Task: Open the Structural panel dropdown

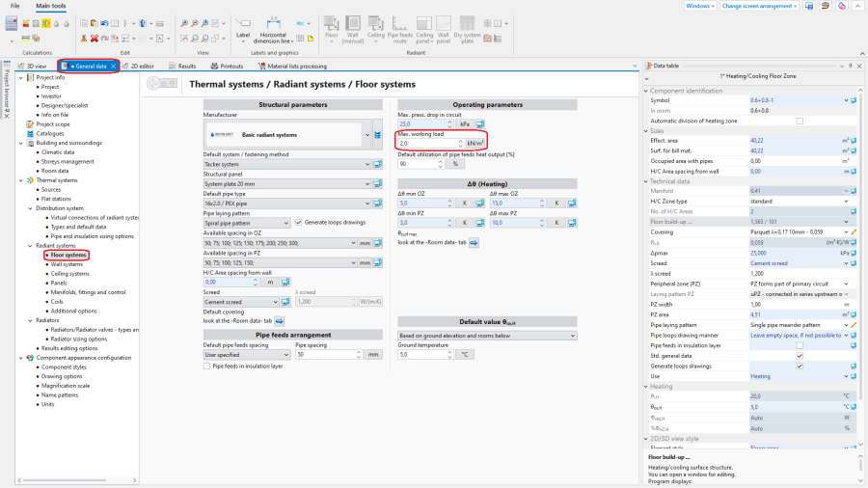Action: click(x=287, y=183)
